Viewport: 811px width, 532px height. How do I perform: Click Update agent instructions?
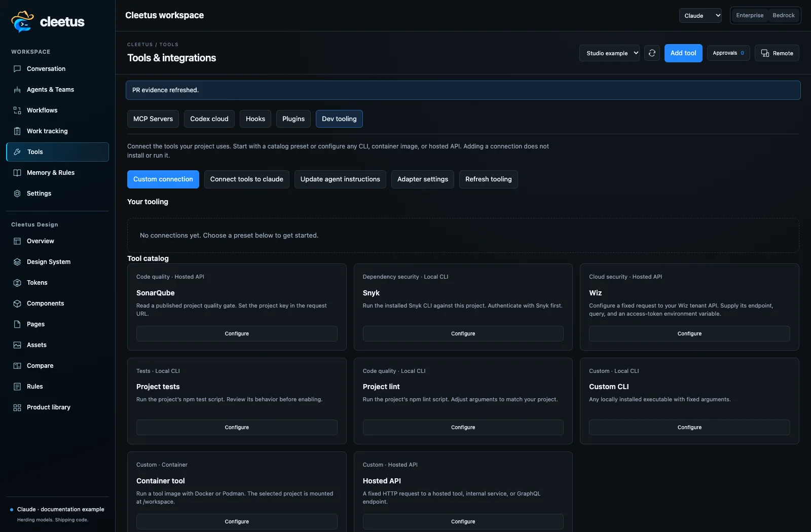340,179
